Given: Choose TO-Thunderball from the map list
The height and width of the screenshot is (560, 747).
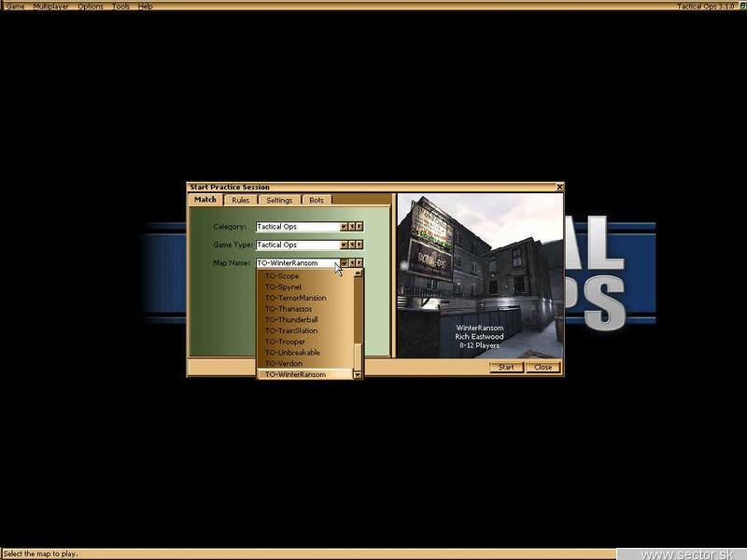Looking at the screenshot, I should coord(306,320).
